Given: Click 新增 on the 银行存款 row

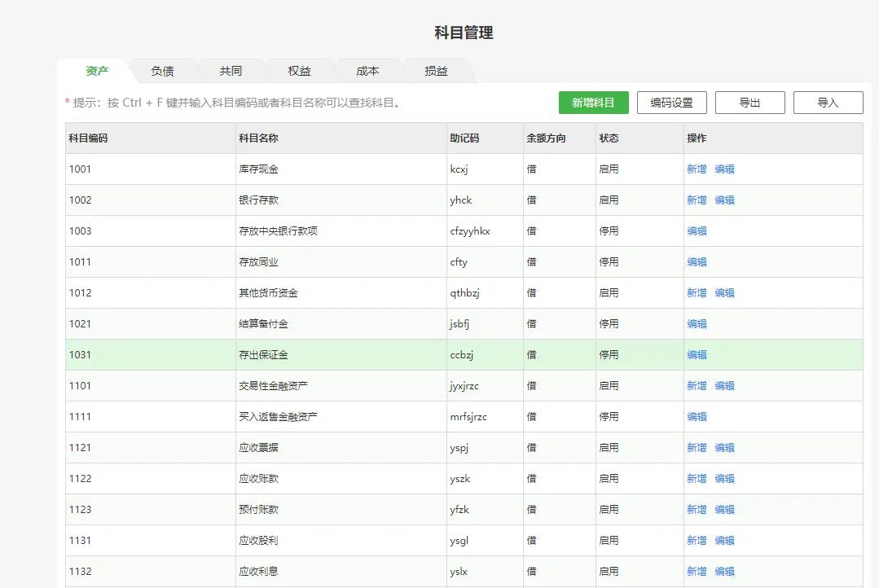Looking at the screenshot, I should click(697, 200).
